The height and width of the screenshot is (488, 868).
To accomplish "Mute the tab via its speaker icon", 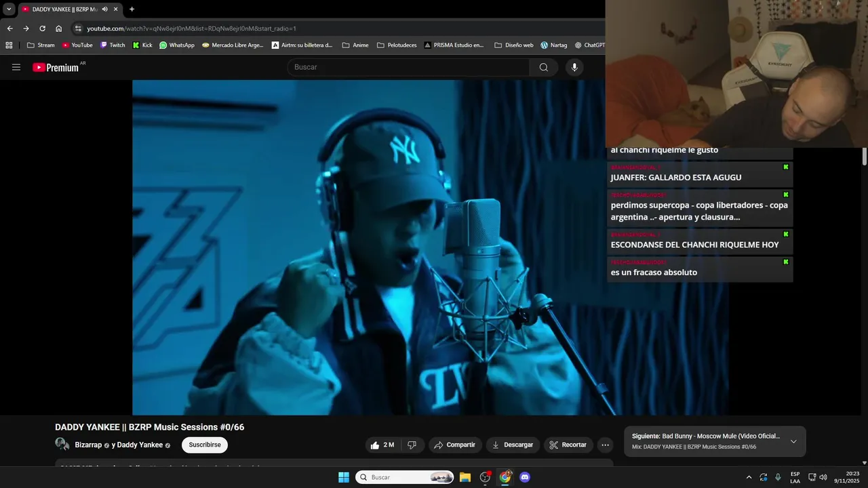I will click(x=104, y=9).
